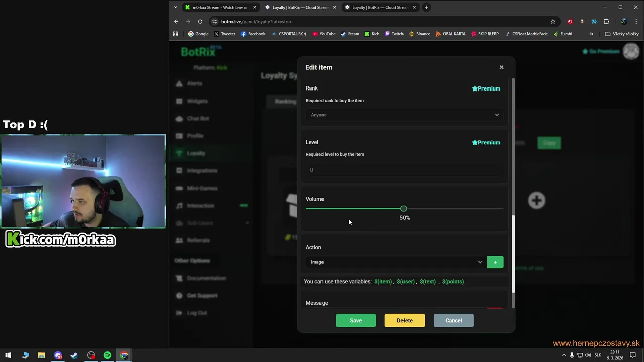
Task: Click the address bar URL botrix.live
Action: 257,22
